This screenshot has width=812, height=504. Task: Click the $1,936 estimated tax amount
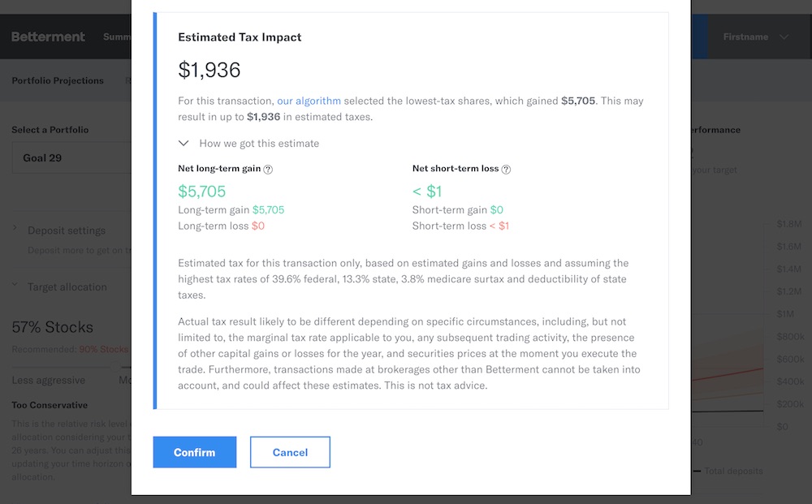click(209, 71)
